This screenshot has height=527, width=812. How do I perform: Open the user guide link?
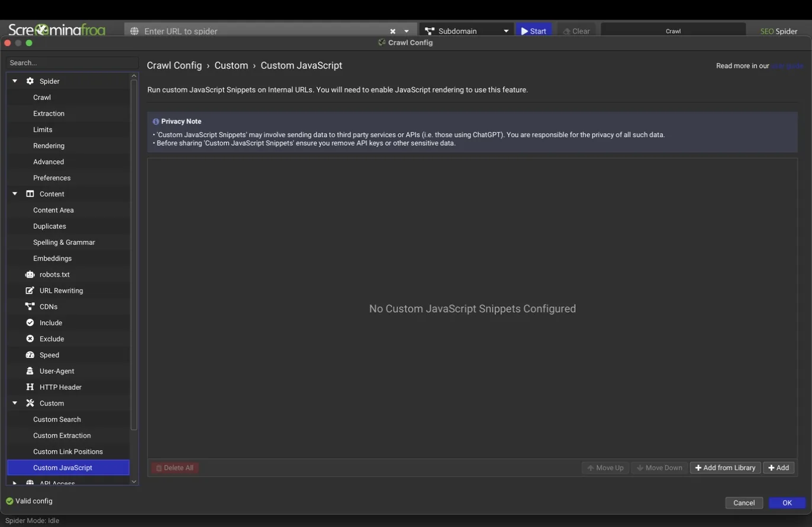[x=787, y=66]
